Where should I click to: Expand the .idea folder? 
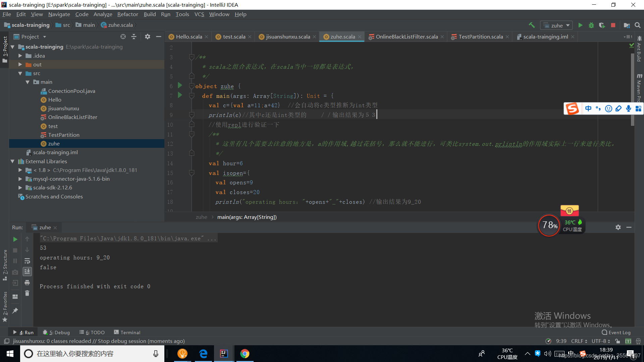[x=20, y=56]
